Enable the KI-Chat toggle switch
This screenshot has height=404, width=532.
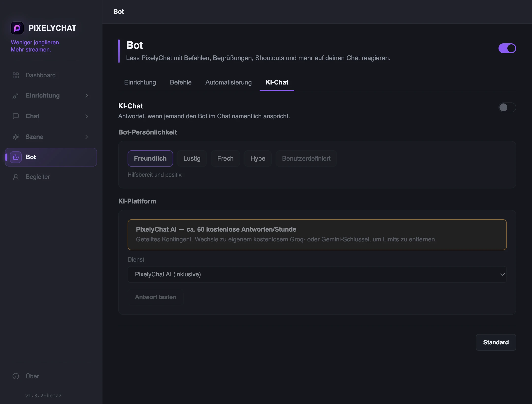[507, 107]
